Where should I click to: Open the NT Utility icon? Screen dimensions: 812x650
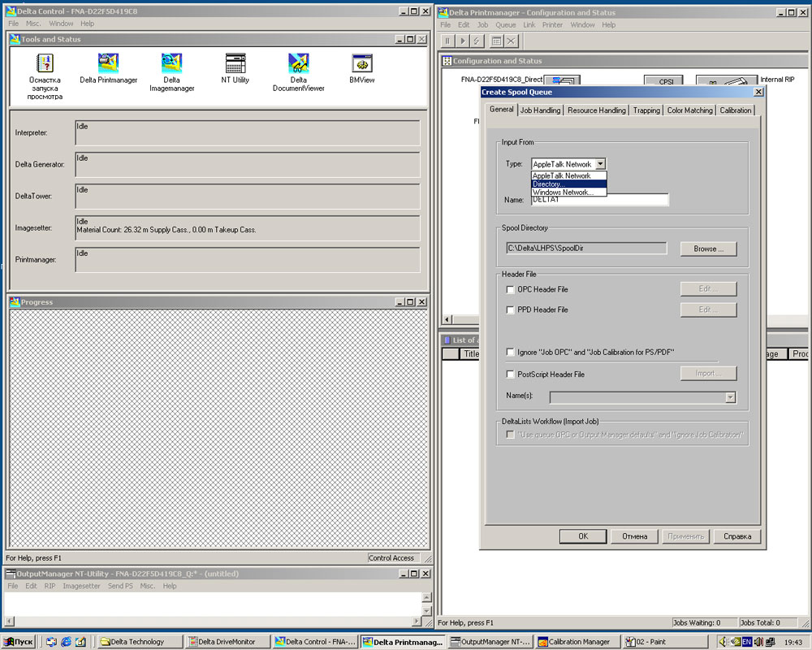[x=235, y=64]
